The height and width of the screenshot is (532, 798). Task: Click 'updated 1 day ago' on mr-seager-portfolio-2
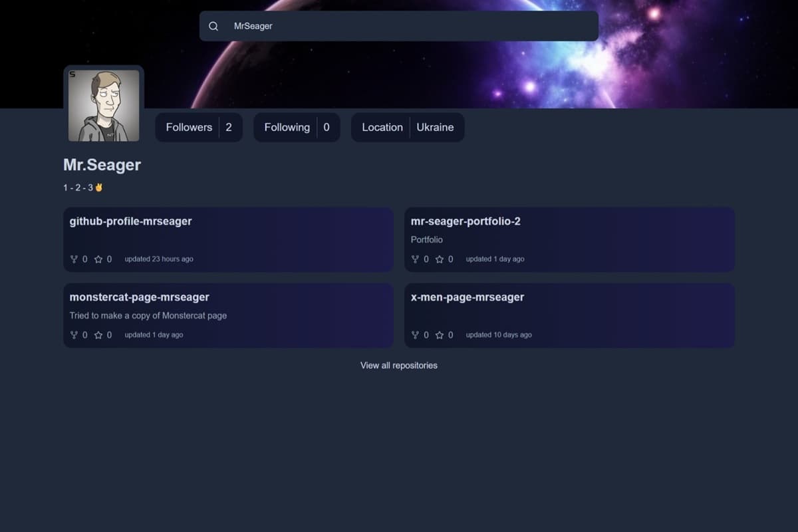pos(495,259)
